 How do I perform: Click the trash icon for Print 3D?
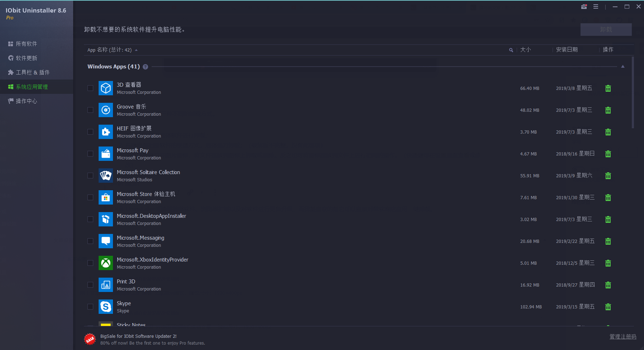tap(608, 285)
